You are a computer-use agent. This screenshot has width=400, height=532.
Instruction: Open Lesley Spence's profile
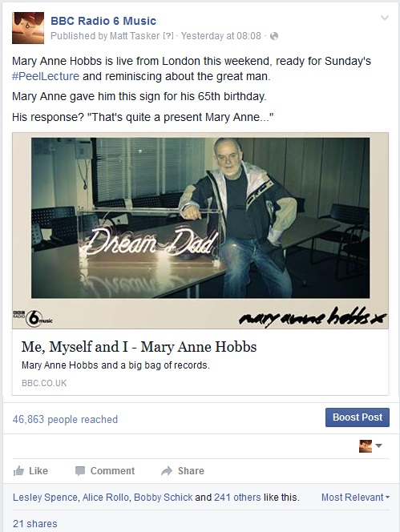coord(45,498)
